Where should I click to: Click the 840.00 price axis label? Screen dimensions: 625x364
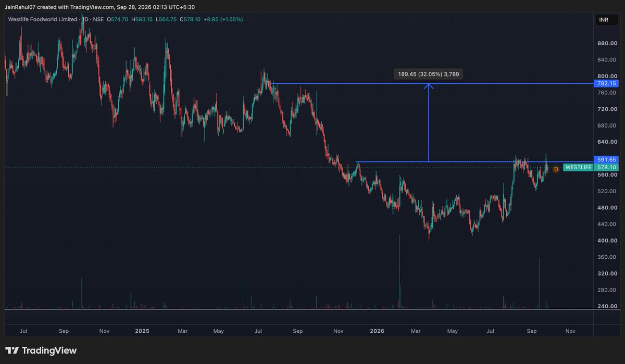point(607,60)
